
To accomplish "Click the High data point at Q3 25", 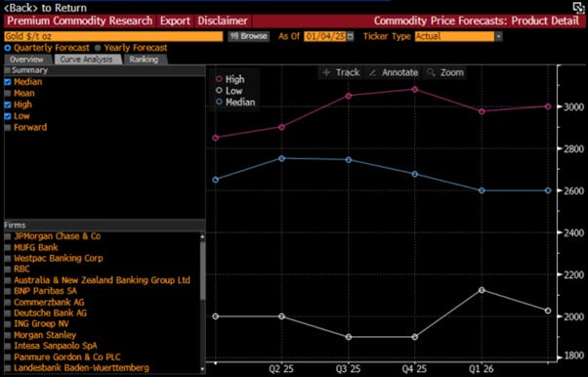I will coord(349,96).
